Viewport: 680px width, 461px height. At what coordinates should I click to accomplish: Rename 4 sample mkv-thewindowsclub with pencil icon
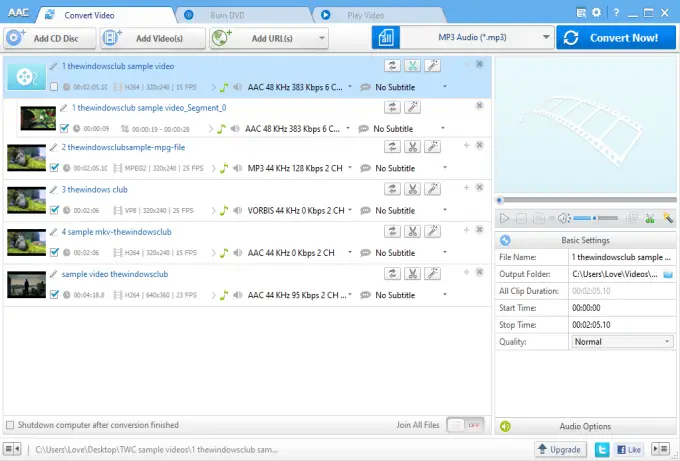[x=53, y=232]
